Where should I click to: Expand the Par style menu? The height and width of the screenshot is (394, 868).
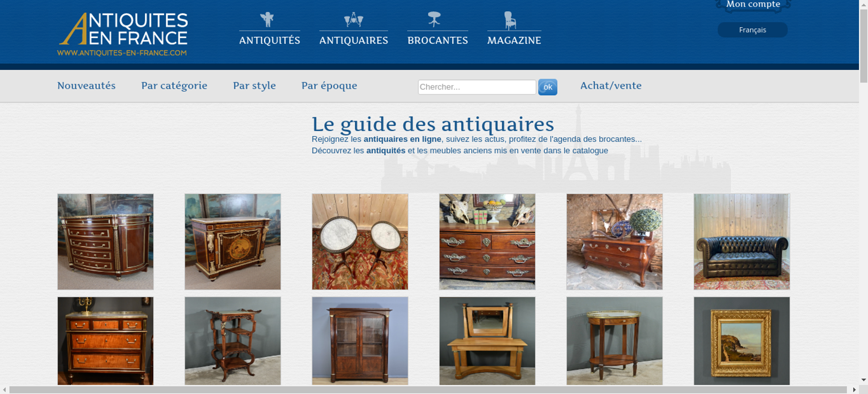[254, 85]
